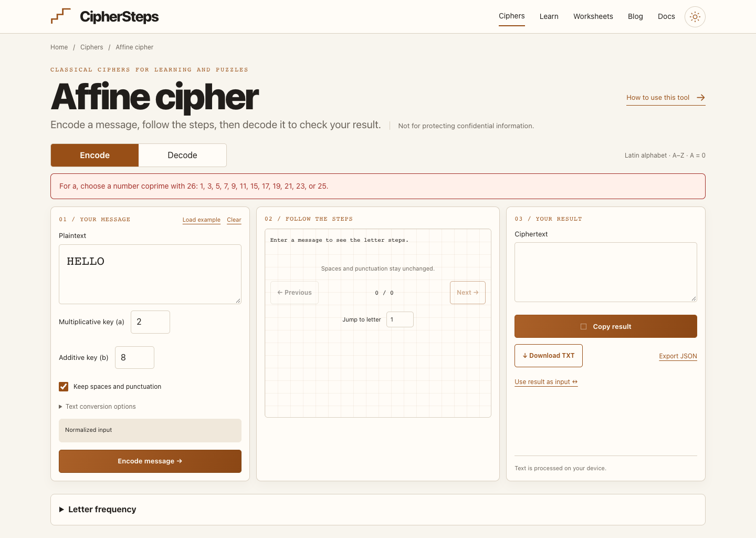This screenshot has width=756, height=538.
Task: Click into the Ciphertext textarea
Action: [606, 272]
